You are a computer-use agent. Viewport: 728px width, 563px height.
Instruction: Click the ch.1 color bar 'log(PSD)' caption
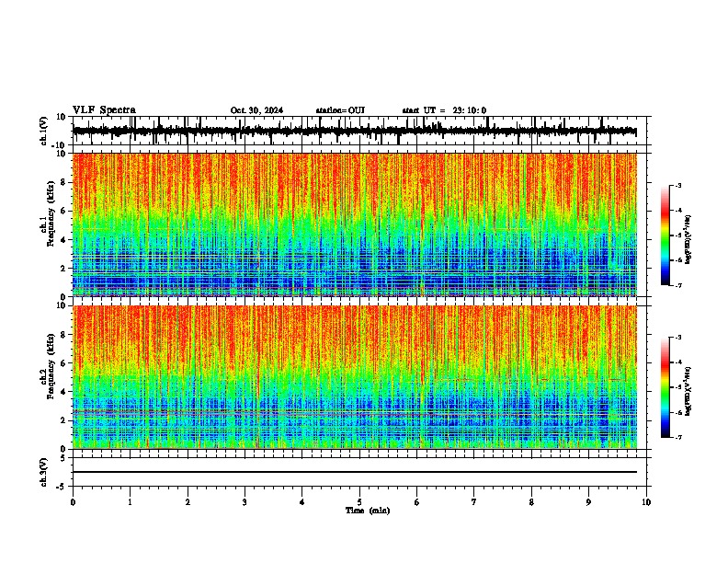pyautogui.click(x=688, y=239)
